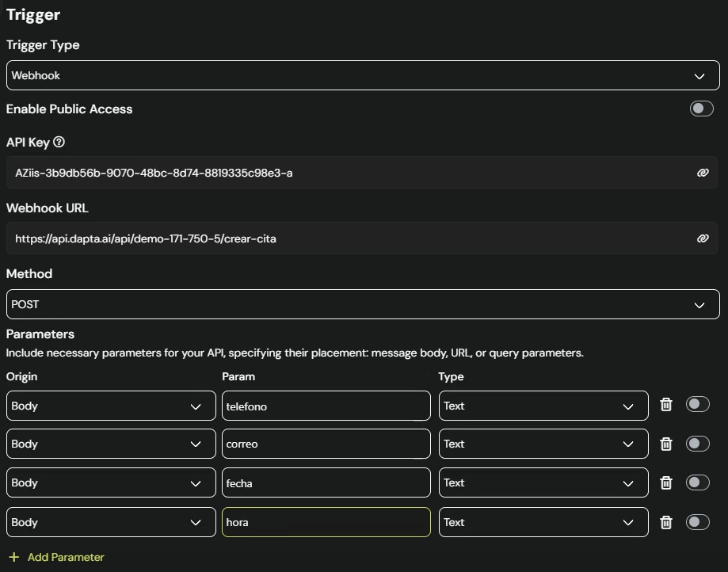
Task: Click the correo param name field
Action: click(x=326, y=444)
